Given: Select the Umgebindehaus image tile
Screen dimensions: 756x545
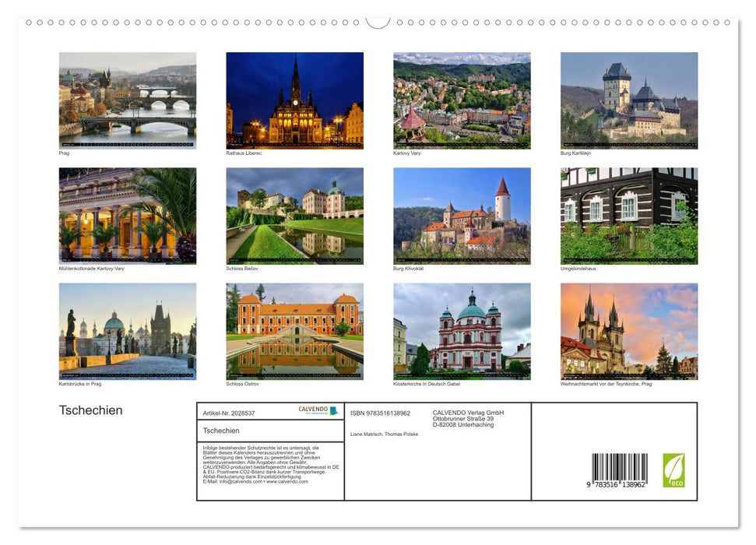Looking at the screenshot, I should tap(629, 216).
